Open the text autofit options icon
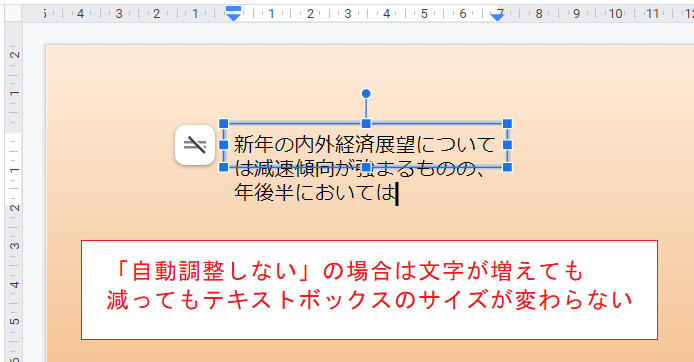 [195, 145]
